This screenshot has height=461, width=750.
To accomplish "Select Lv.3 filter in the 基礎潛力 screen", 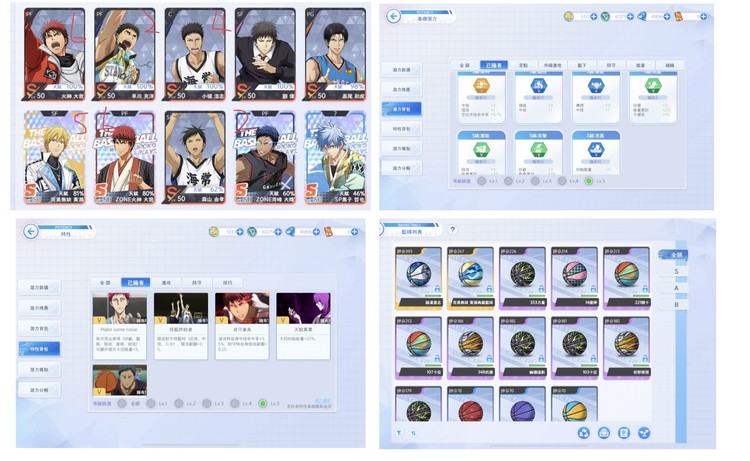I will tap(535, 181).
